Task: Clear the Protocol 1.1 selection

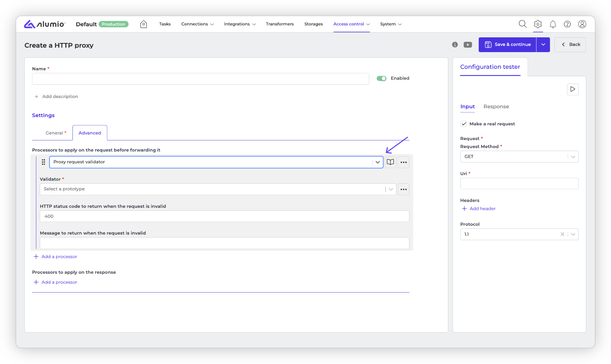Action: [x=562, y=234]
